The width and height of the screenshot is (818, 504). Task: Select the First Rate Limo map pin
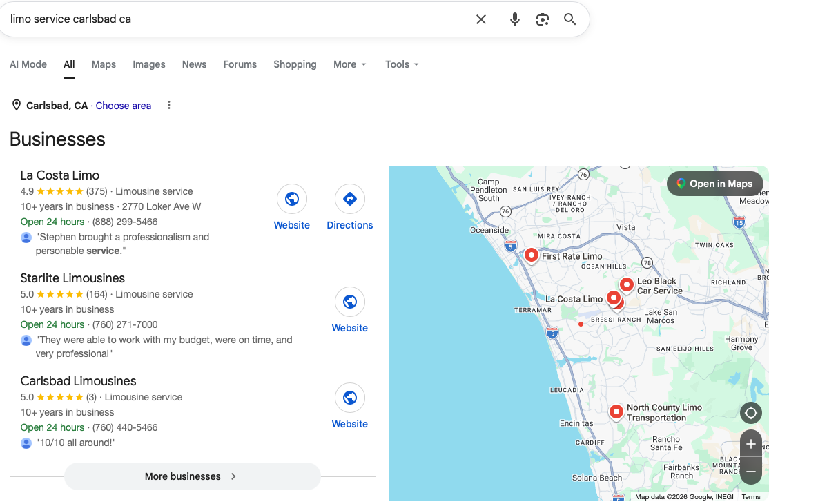531,255
